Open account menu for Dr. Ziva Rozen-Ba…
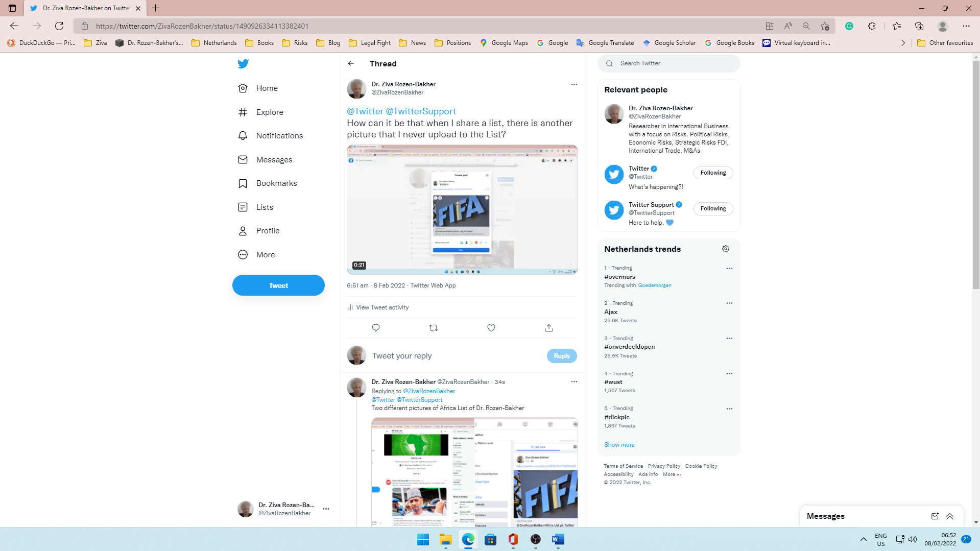Image resolution: width=980 pixels, height=551 pixels. [x=284, y=509]
